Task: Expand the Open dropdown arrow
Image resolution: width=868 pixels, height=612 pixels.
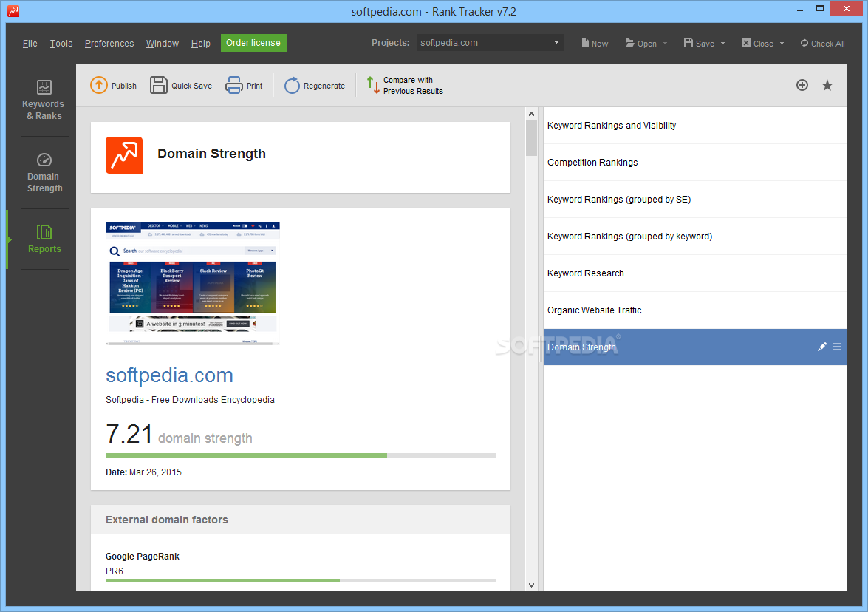Action: point(665,43)
